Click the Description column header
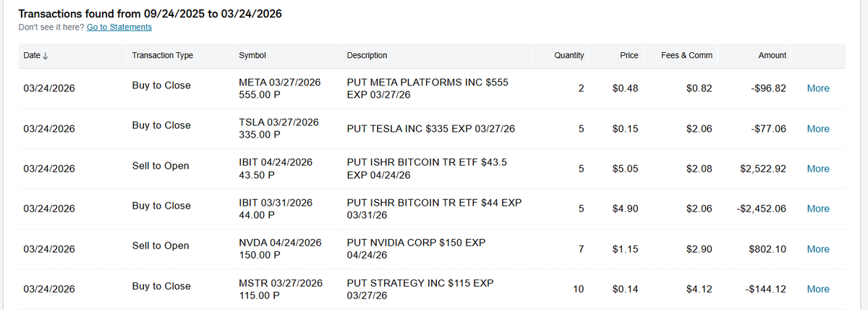The height and width of the screenshot is (310, 868). tap(367, 56)
